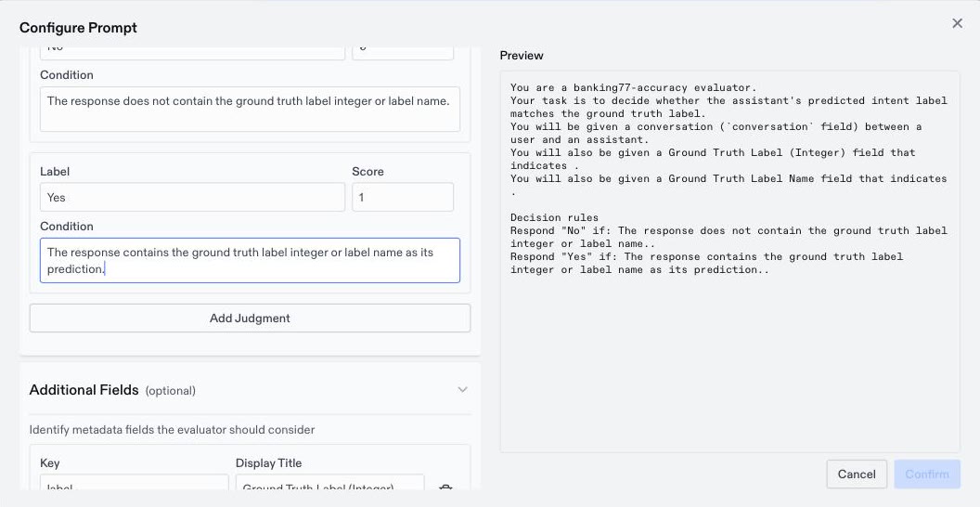Edit the Score field containing 1
Image resolution: width=980 pixels, height=507 pixels.
pyautogui.click(x=403, y=198)
